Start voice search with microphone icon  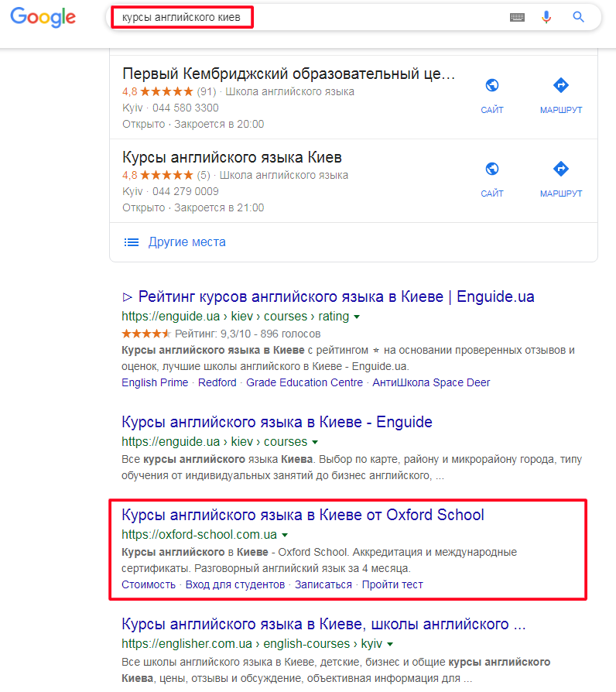[x=546, y=17]
